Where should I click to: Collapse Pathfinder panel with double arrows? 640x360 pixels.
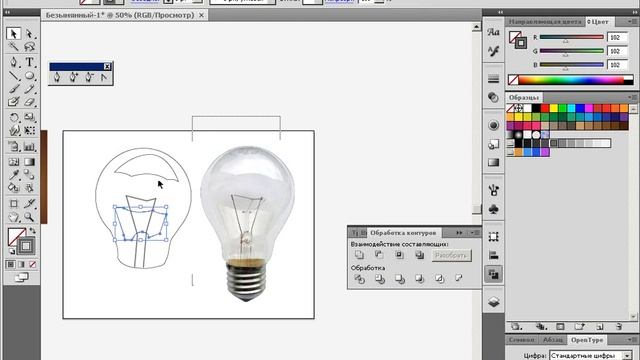459,233
